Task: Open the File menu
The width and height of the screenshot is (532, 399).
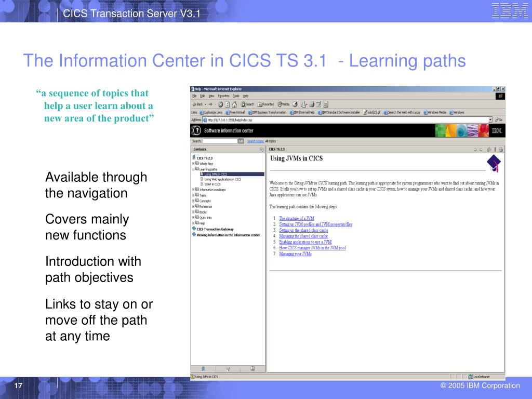Action: coord(194,96)
